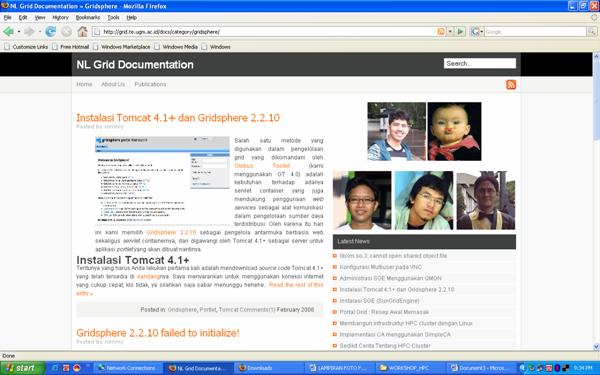Screen dimensions: 600x375
Task: Open the About Us page link
Action: [x=113, y=84]
